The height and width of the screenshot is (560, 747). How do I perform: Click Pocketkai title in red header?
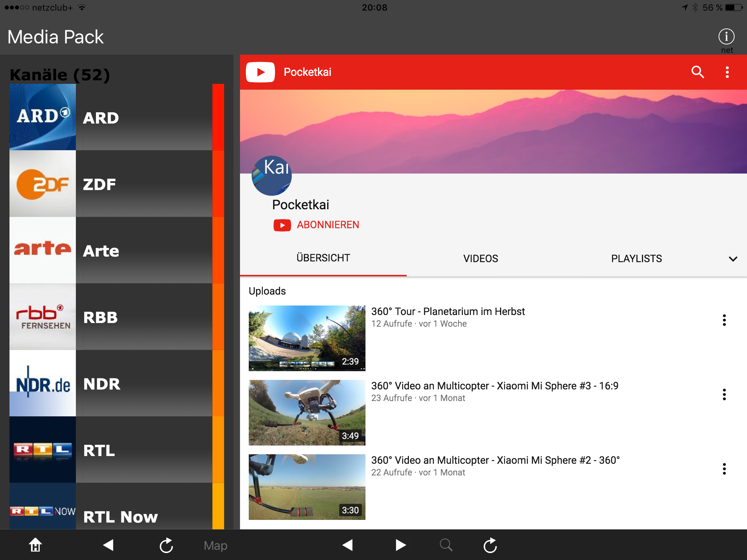tap(307, 72)
